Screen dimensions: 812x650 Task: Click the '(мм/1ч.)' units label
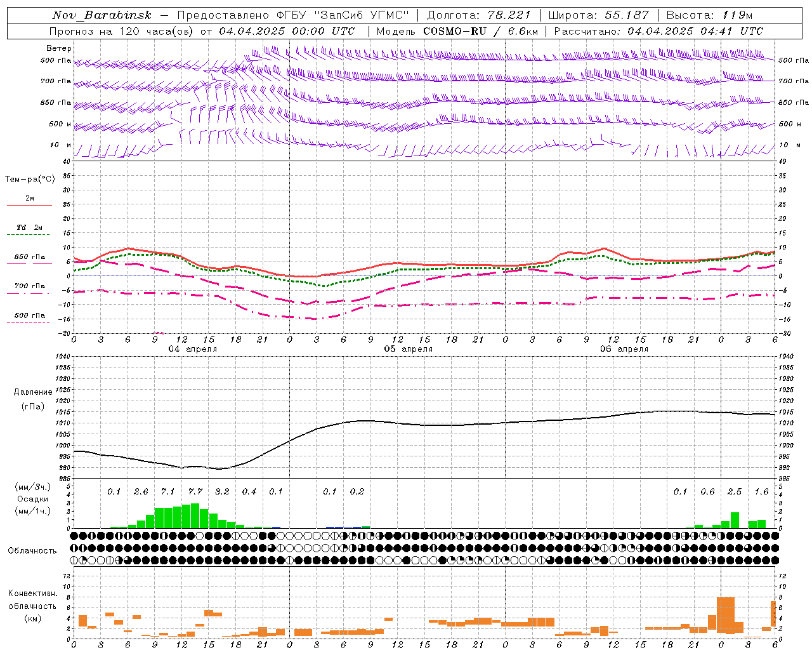pyautogui.click(x=32, y=511)
